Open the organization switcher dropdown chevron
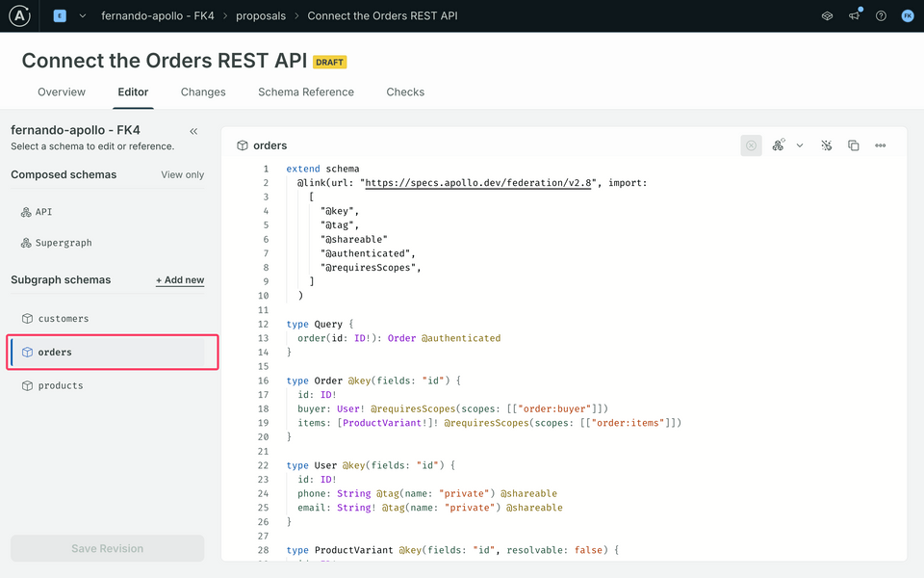Screen dimensions: 924x578 click(x=83, y=16)
